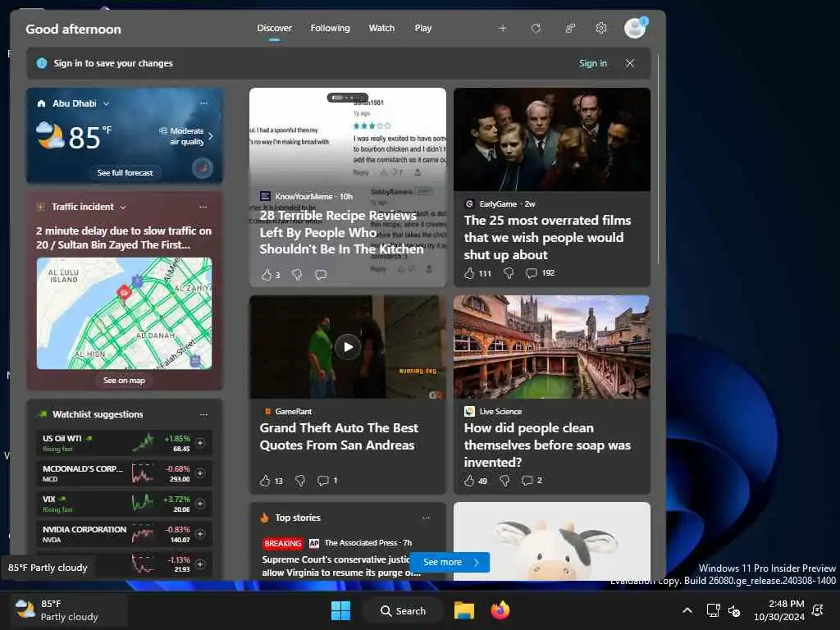This screenshot has height=630, width=840.
Task: Click the taskbar Search box
Action: click(403, 610)
